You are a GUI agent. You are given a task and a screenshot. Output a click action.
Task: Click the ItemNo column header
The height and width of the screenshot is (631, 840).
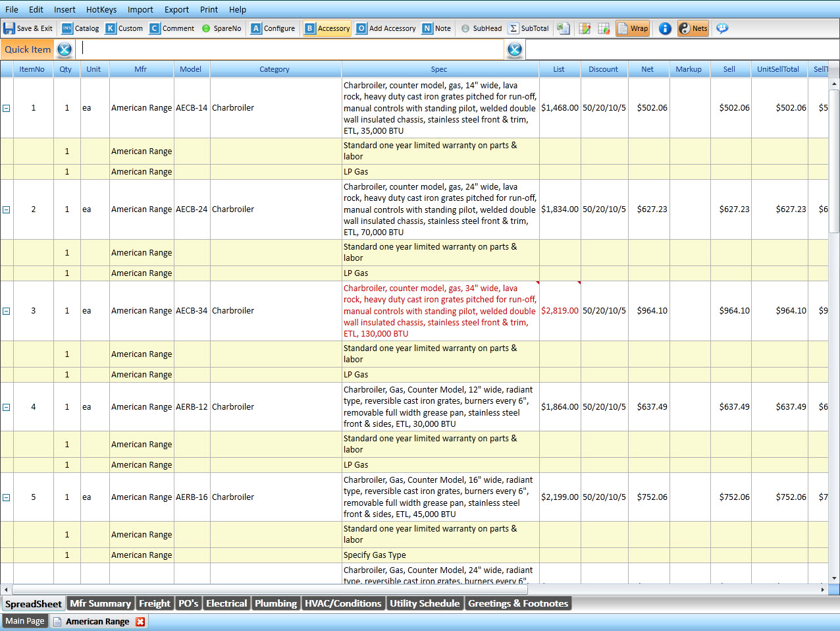coord(32,69)
